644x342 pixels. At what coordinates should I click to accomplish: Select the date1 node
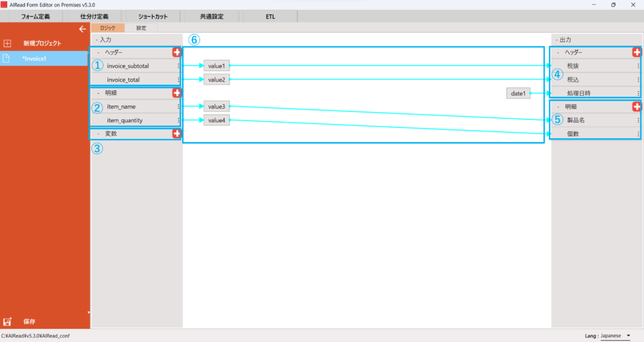[x=518, y=93]
